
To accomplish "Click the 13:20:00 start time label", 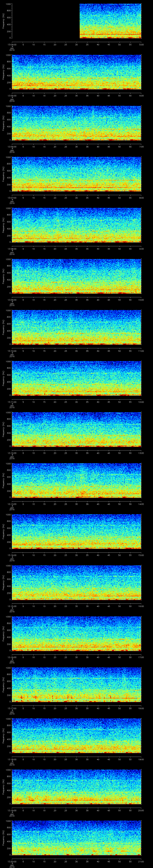I will pyautogui.click(x=12, y=861).
